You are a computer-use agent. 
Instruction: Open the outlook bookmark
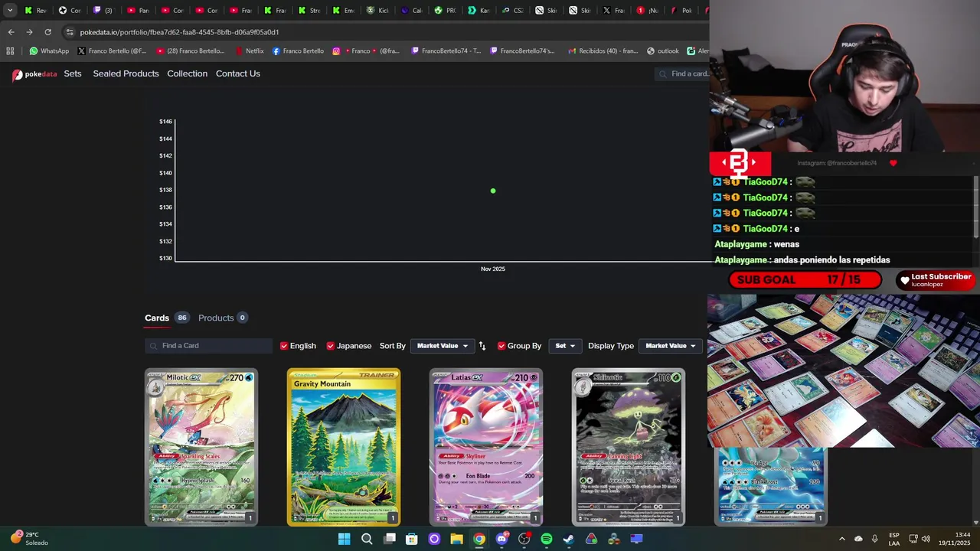click(663, 51)
